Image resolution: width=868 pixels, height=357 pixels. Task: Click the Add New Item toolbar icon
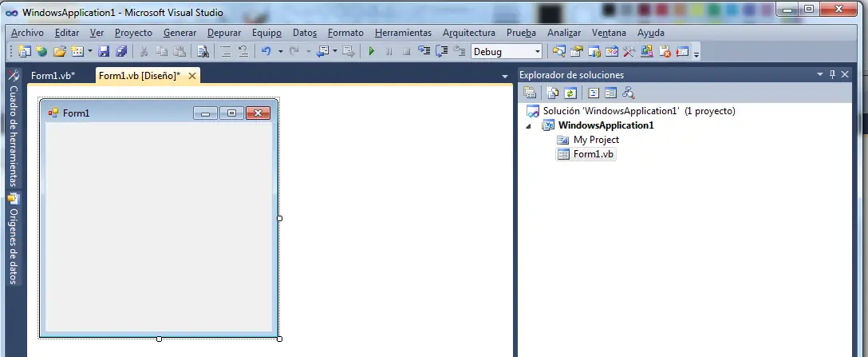pos(77,52)
